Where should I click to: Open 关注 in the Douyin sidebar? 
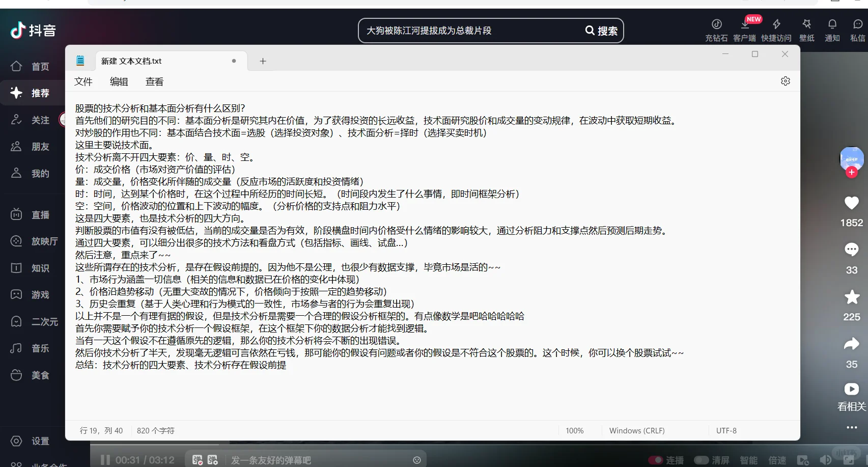[x=31, y=120]
